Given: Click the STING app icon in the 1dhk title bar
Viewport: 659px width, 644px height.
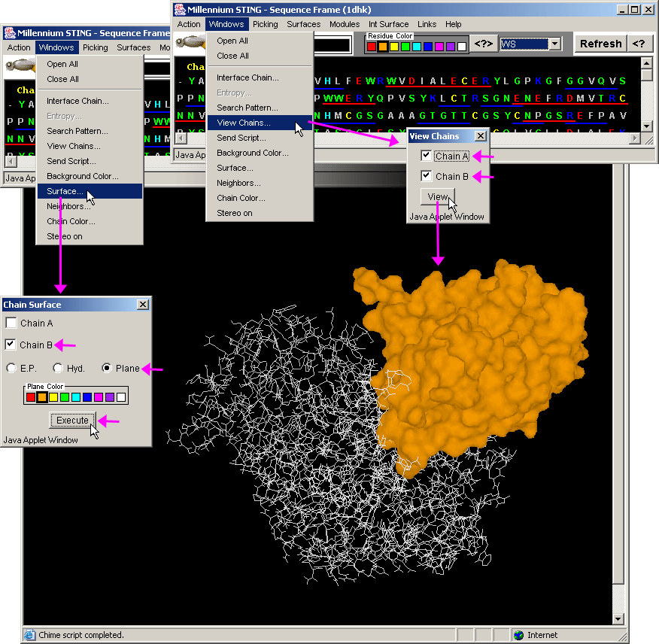Looking at the screenshot, I should 181,9.
